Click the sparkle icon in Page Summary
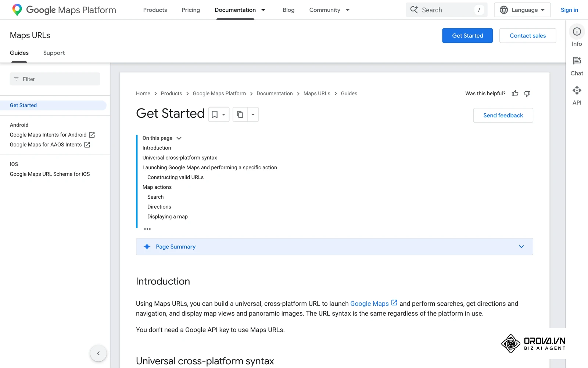 click(x=147, y=247)
